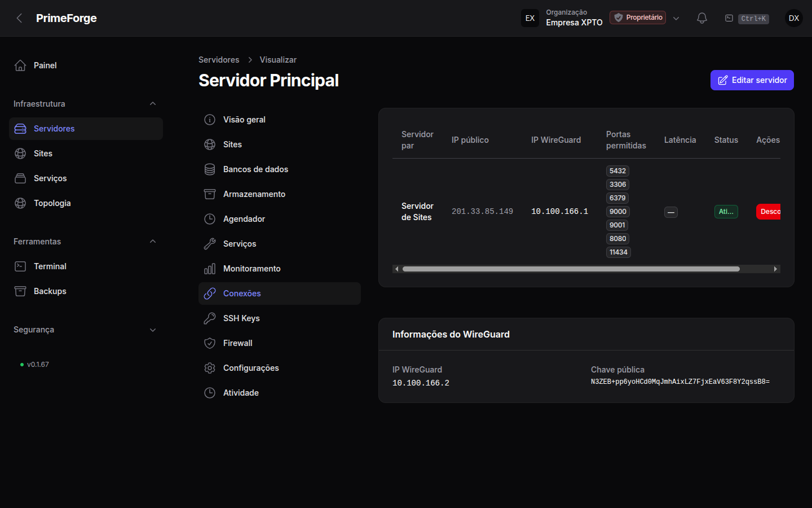
Task: Click the Proprietário role badge
Action: coord(638,17)
